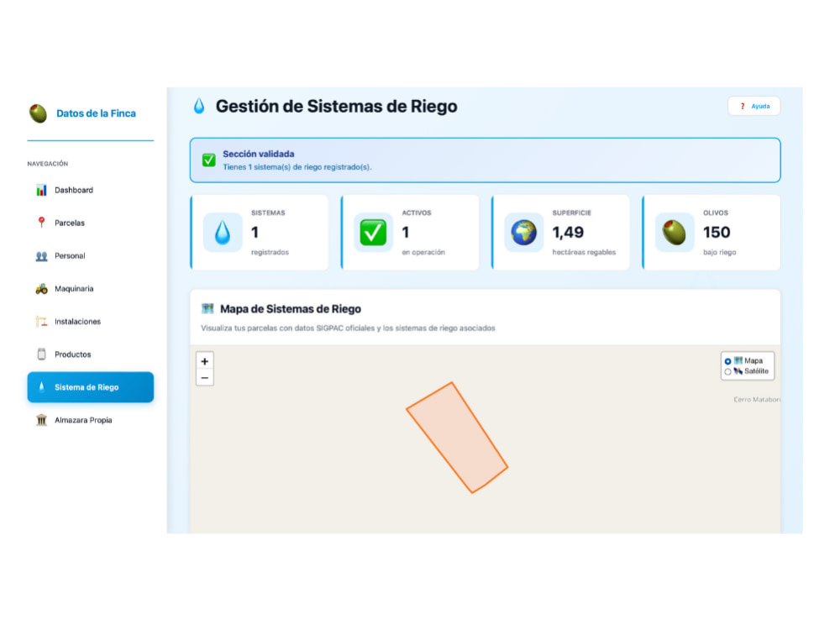
Task: Click the Ayuda help button
Action: point(753,106)
